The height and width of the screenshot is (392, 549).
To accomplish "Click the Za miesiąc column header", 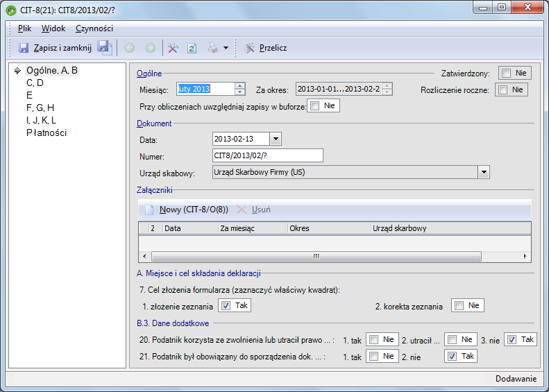I will [x=253, y=228].
